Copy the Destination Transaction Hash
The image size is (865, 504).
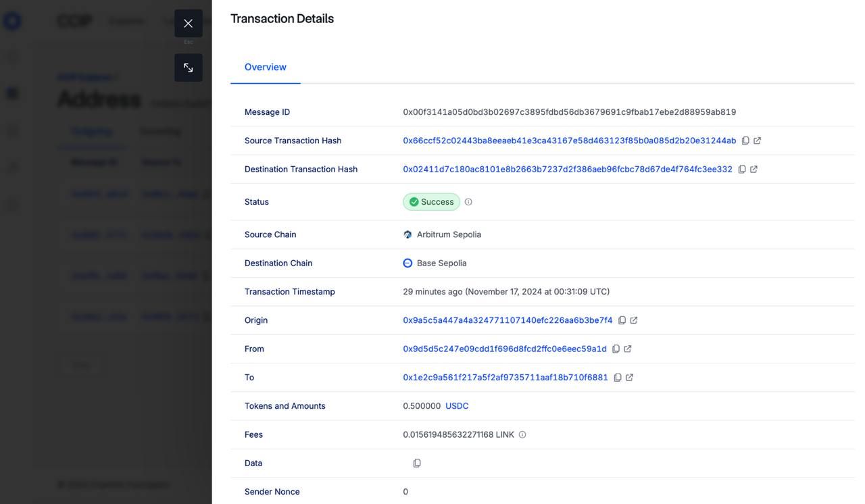click(x=742, y=170)
